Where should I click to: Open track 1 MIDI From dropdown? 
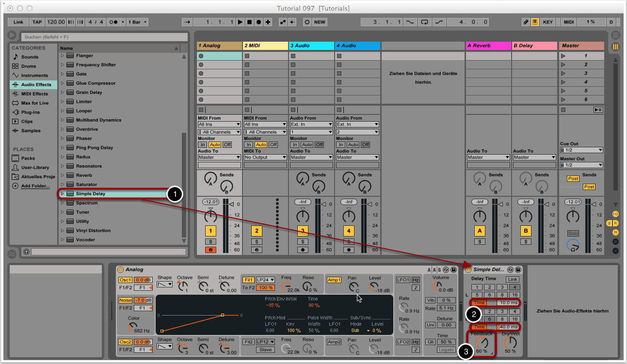(219, 125)
